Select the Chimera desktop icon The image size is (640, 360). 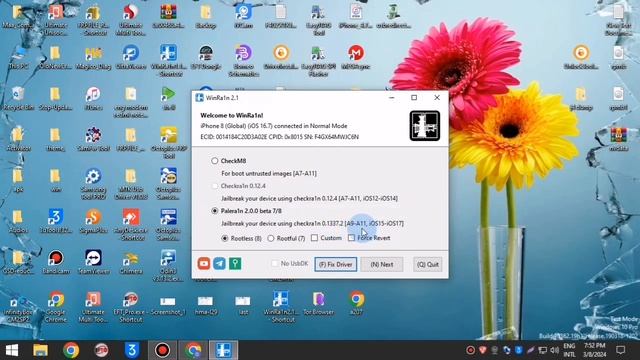[x=131, y=263]
